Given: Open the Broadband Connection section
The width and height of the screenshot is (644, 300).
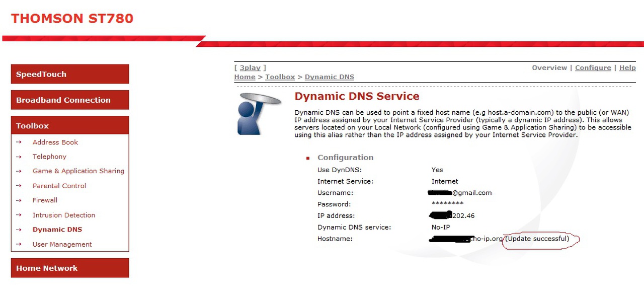Looking at the screenshot, I should click(x=70, y=100).
